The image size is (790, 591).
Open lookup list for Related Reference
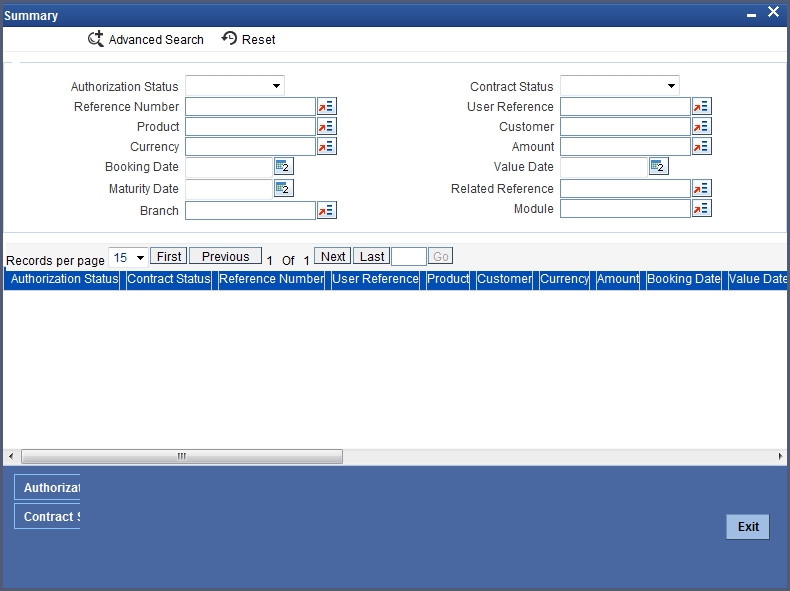click(x=701, y=188)
